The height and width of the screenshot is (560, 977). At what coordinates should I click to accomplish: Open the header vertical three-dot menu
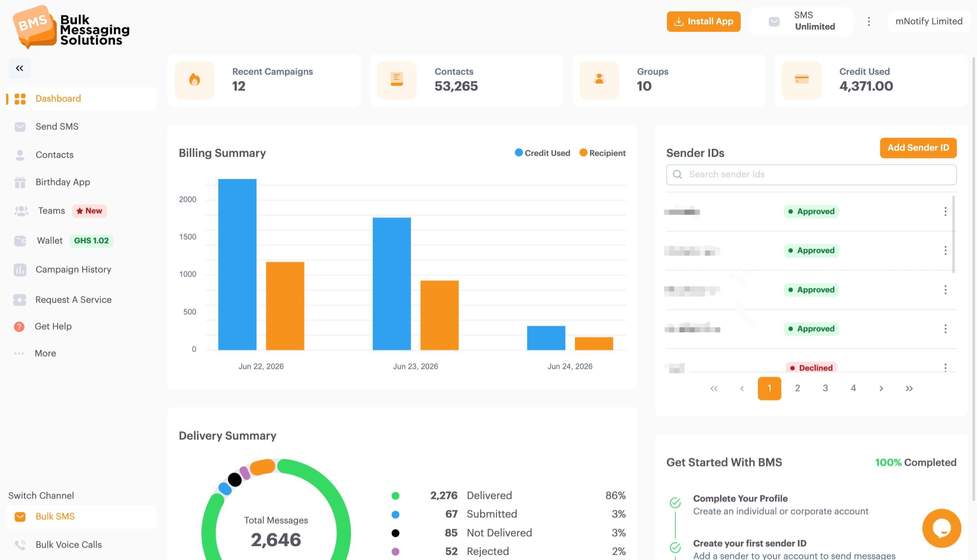click(868, 21)
